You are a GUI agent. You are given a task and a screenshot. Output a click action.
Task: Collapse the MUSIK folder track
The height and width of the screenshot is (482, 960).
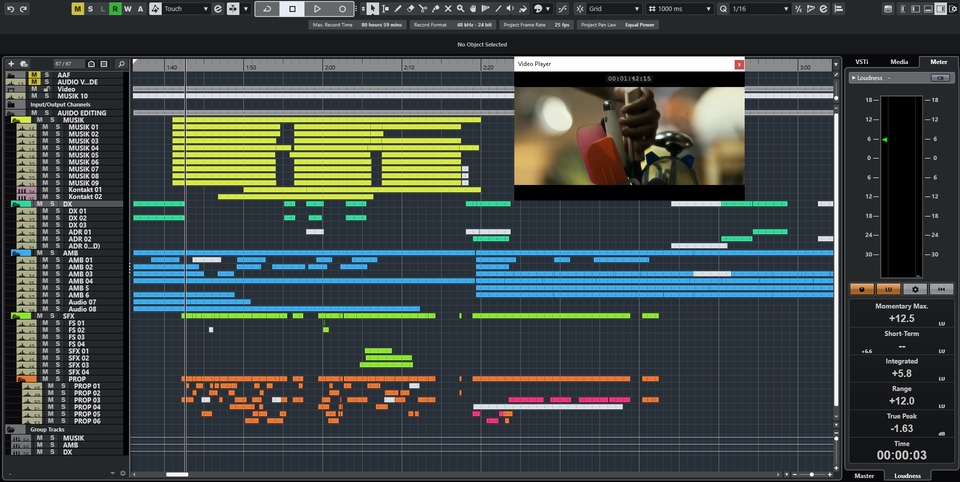21,120
